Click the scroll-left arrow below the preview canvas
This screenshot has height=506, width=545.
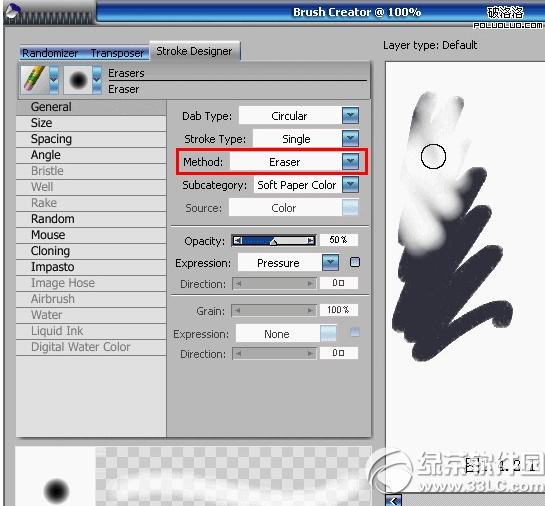pyautogui.click(x=394, y=501)
